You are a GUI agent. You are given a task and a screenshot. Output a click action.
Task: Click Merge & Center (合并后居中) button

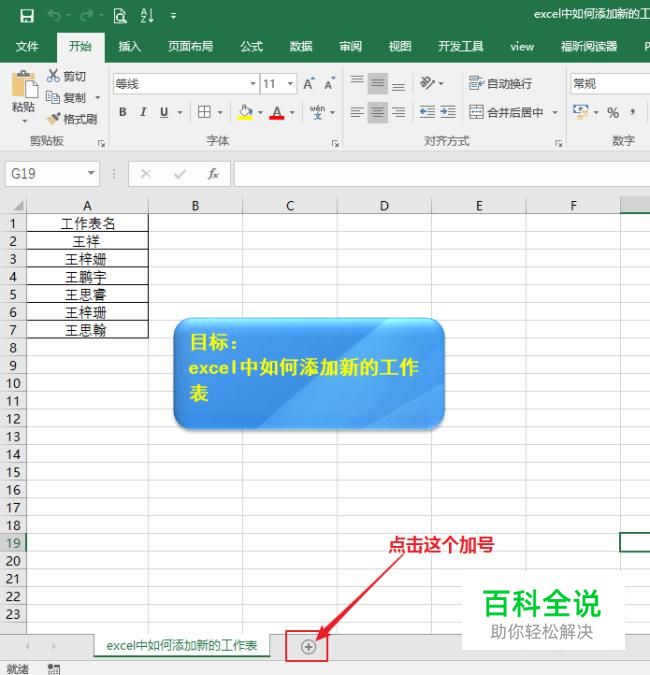coord(506,112)
